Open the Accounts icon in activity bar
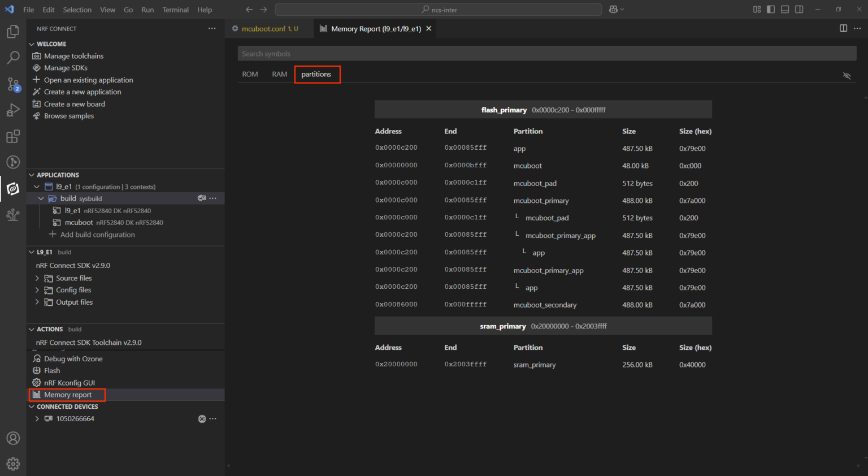868x476 pixels. click(x=13, y=438)
